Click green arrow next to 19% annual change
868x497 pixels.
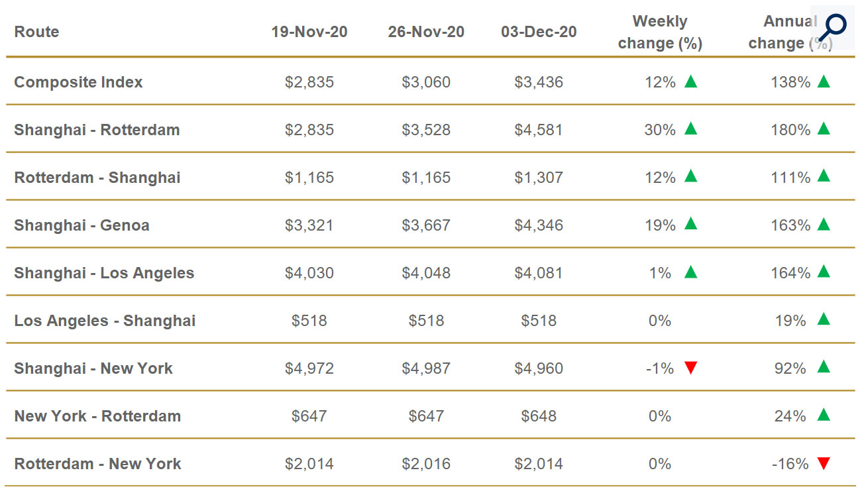(x=823, y=319)
